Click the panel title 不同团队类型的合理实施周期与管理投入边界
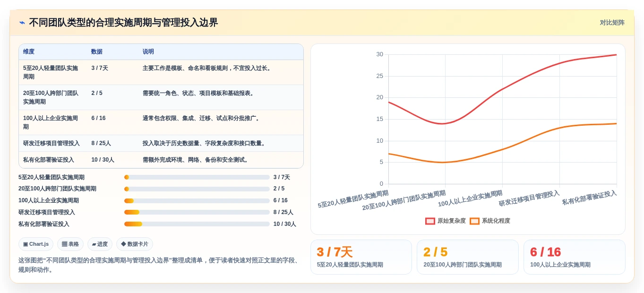The height and width of the screenshot is (293, 644). pyautogui.click(x=124, y=23)
